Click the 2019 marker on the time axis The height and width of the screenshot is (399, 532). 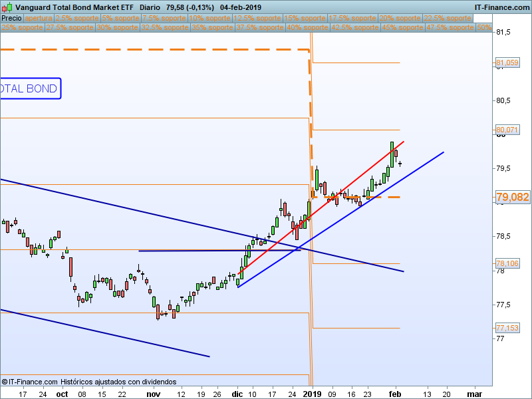(311, 394)
